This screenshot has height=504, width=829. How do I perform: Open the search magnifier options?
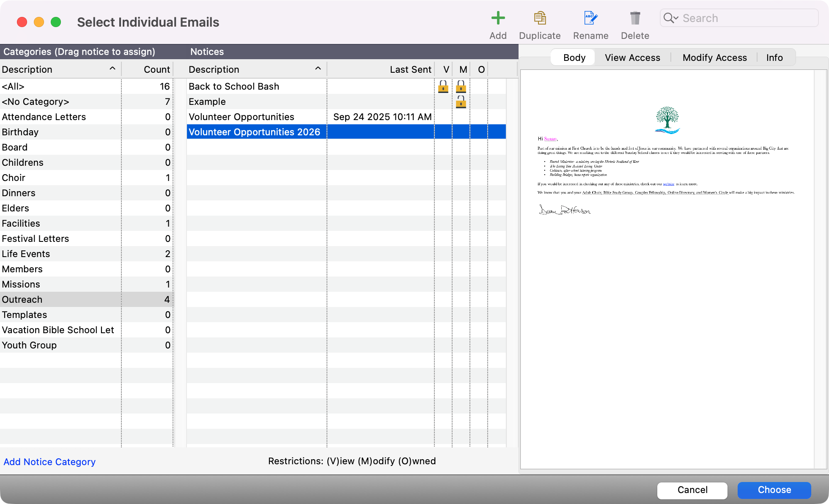tap(671, 18)
